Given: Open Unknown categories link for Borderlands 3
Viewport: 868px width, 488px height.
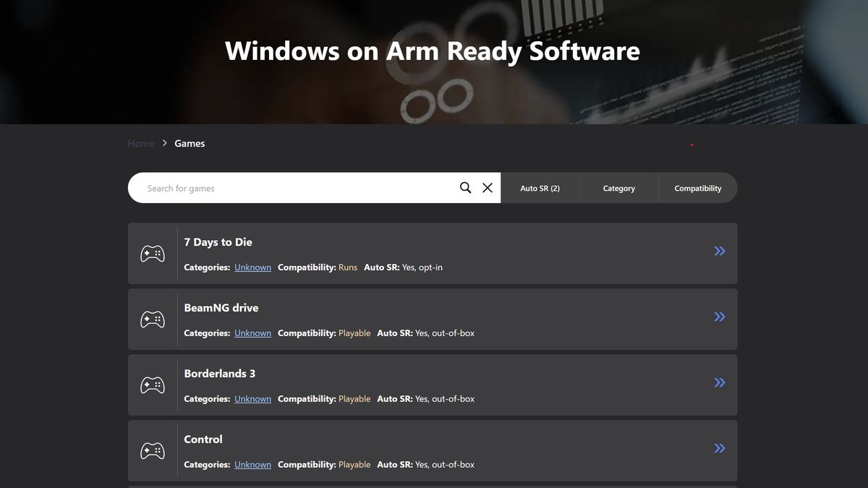Looking at the screenshot, I should click(x=252, y=398).
